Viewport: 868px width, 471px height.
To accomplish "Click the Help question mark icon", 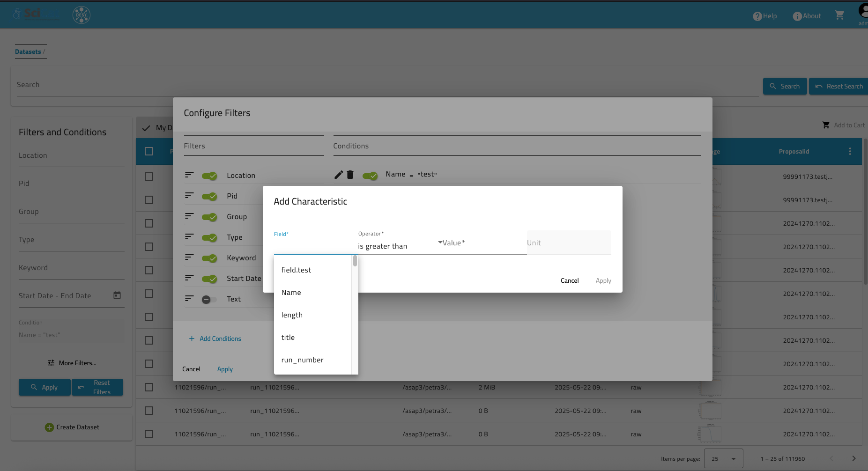I will coord(757,16).
